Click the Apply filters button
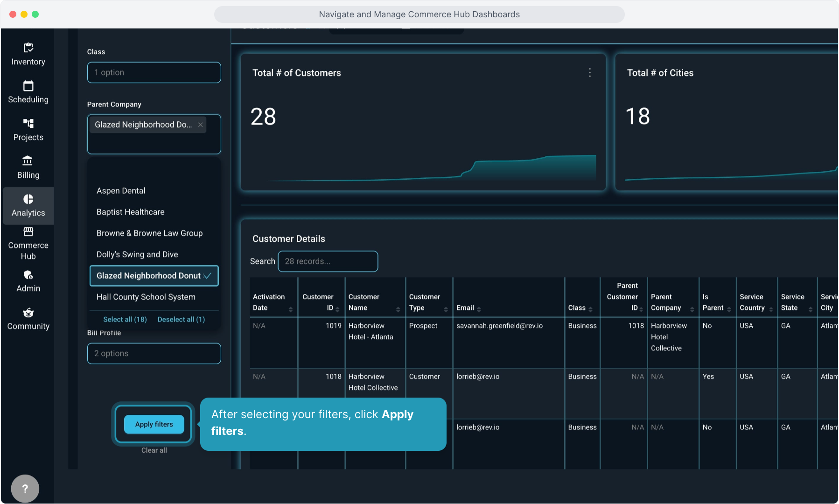The height and width of the screenshot is (504, 839). (x=154, y=424)
